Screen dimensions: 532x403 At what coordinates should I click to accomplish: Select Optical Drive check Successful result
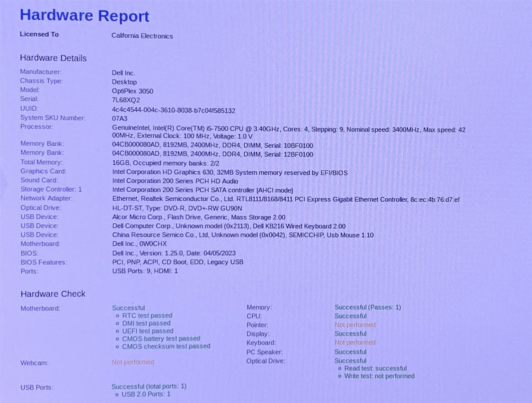click(350, 361)
